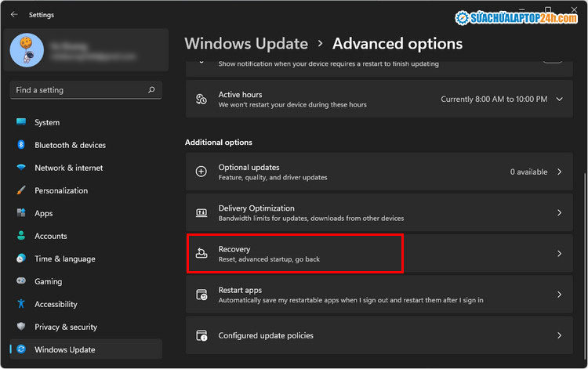Click the Apps icon in sidebar
Screen dimensions: 588x369
21,213
